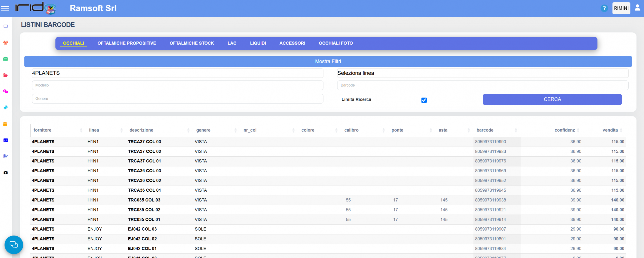Switch to the OCCHIALI FOTO tab
This screenshot has width=644, height=258.
[336, 43]
